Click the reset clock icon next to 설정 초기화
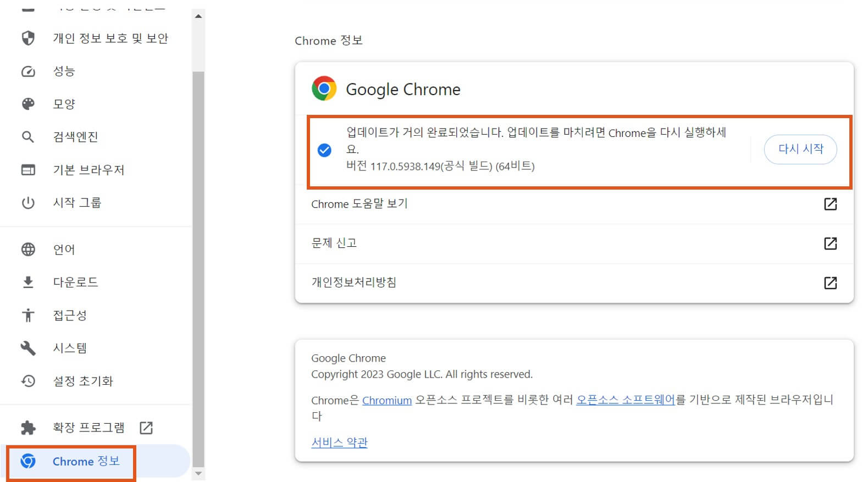 [28, 381]
